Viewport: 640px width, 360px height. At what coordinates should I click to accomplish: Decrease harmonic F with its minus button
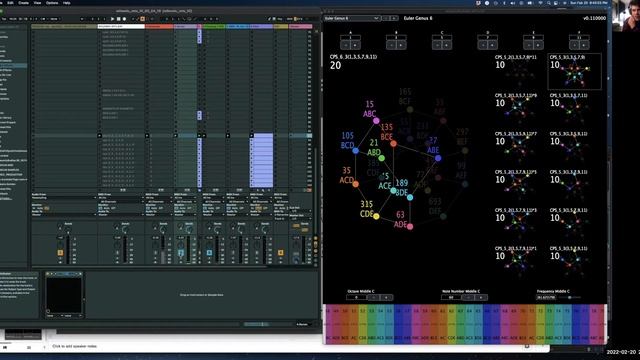coord(574,45)
